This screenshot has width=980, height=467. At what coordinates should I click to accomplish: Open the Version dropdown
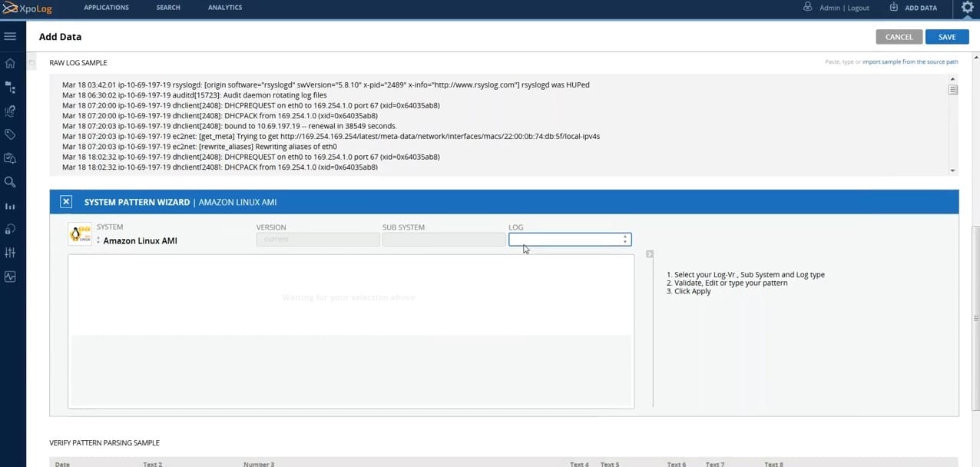coord(318,240)
